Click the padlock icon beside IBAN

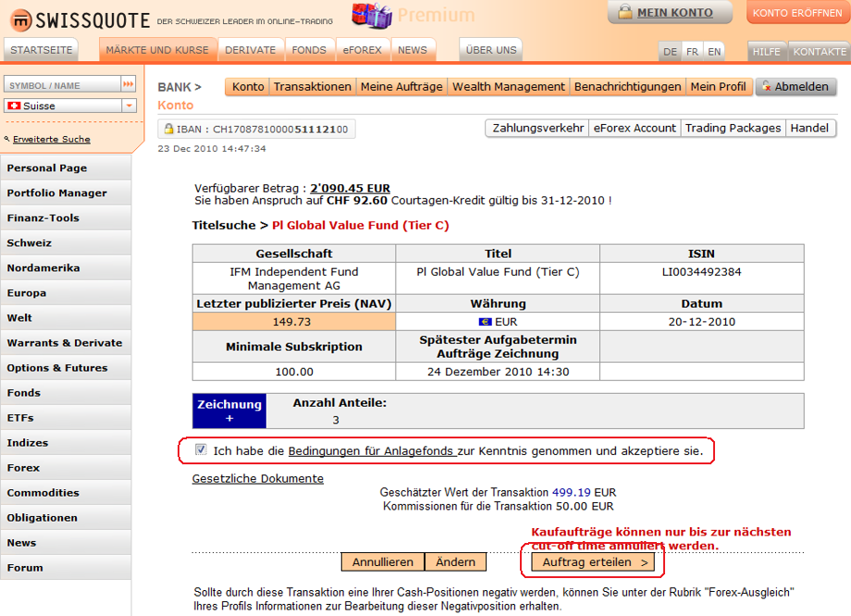168,129
